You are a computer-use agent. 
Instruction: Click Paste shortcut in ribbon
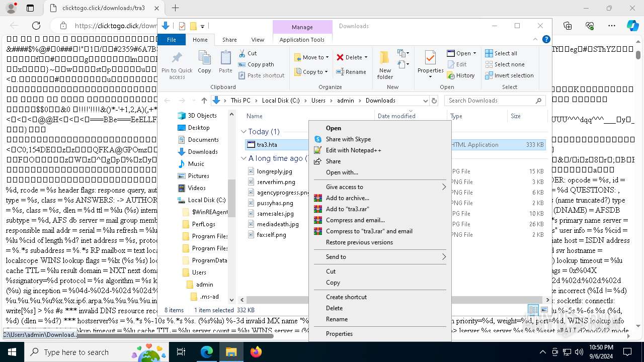pos(262,75)
